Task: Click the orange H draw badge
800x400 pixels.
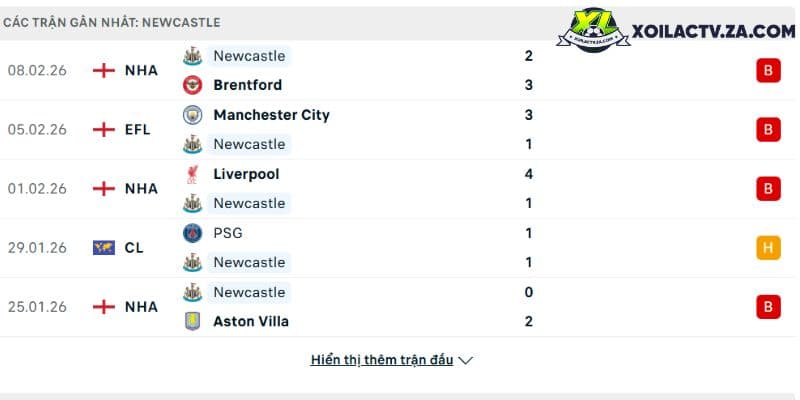Action: point(768,248)
